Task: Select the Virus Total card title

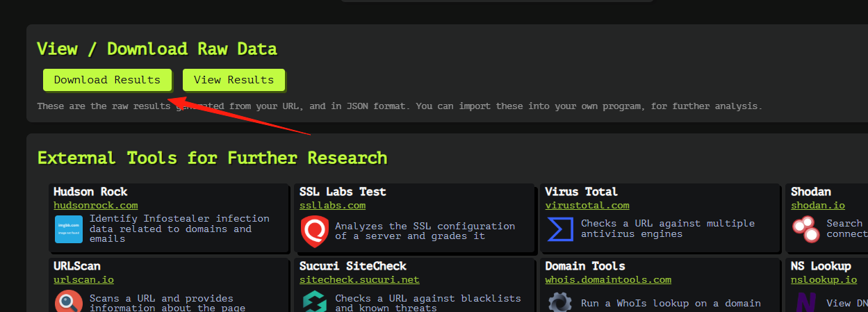Action: [582, 192]
